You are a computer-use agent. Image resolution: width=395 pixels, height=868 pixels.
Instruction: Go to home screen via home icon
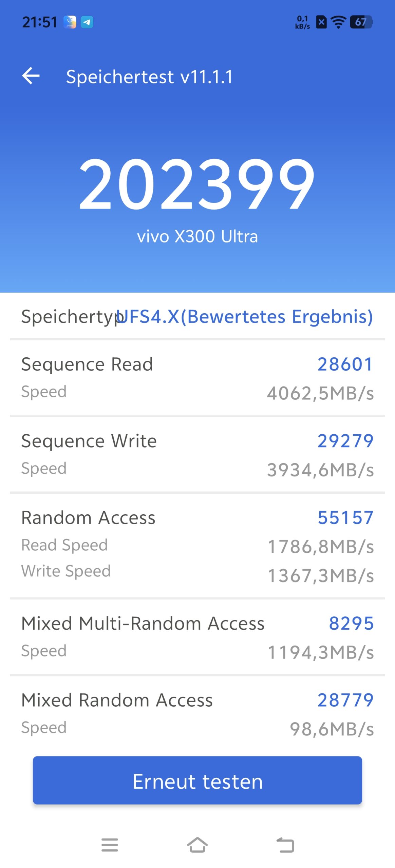(197, 845)
